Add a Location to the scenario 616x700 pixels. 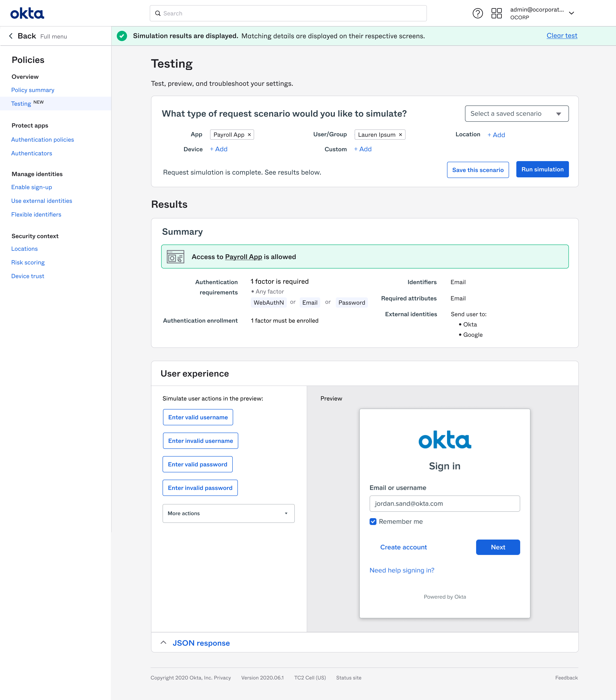(x=496, y=135)
